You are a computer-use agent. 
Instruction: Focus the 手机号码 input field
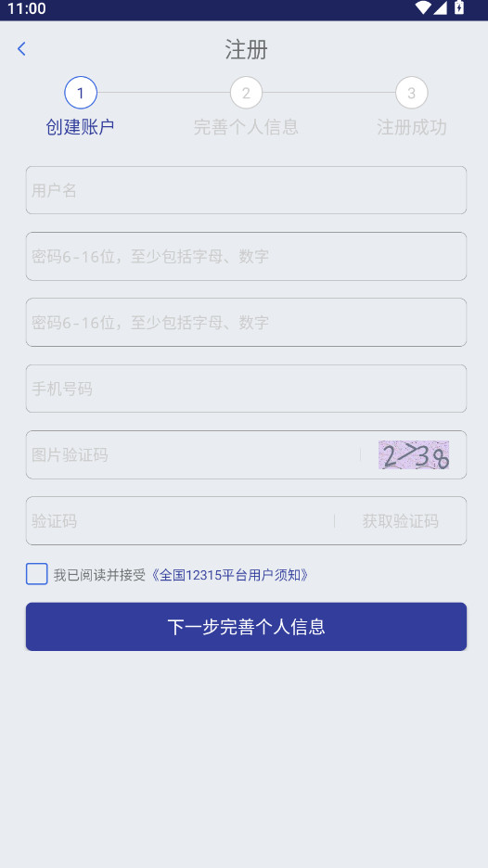246,389
